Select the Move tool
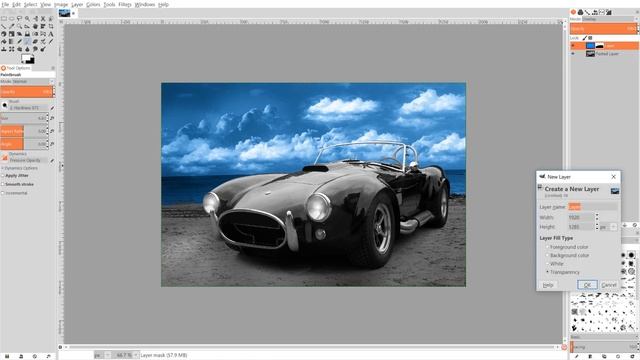Image resolution: width=640 pixels, height=360 pixels. 35,26
